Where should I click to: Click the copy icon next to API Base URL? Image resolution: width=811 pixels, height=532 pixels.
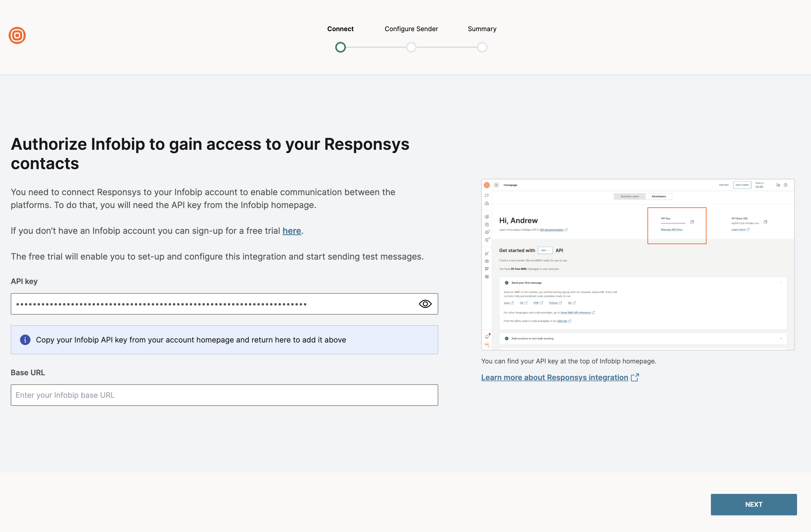(765, 222)
